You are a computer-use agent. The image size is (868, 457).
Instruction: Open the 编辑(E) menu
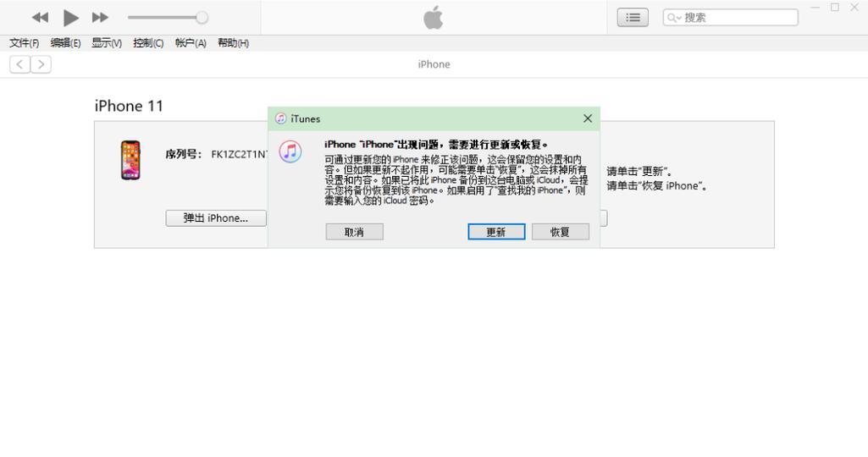(x=65, y=43)
